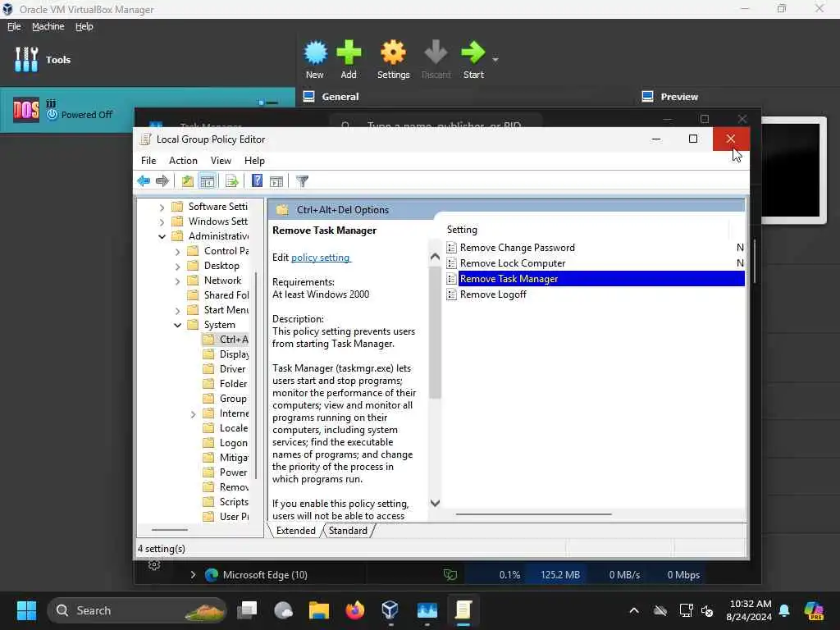
Task: Click the Filter funnel icon
Action: tap(302, 181)
